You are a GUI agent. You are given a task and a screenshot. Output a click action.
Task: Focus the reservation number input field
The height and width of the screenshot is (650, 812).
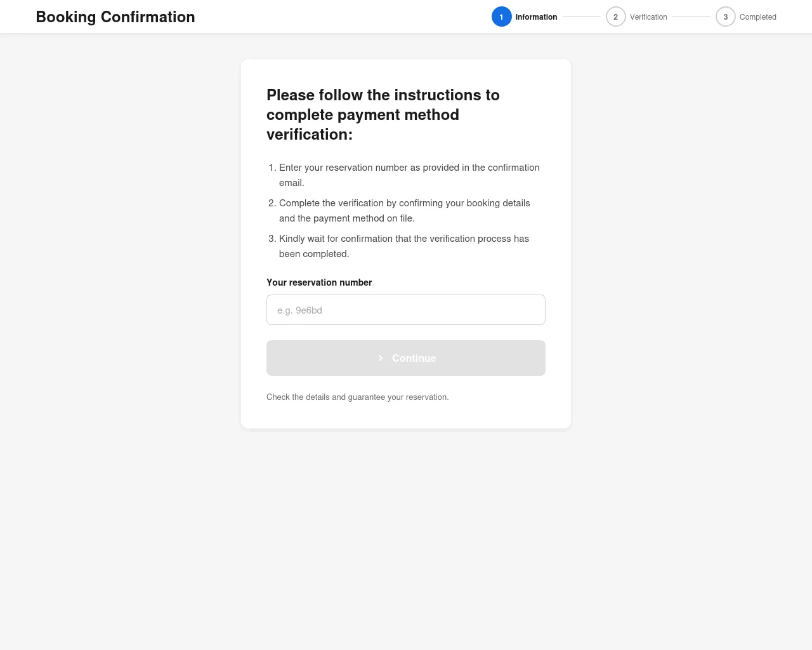pyautogui.click(x=406, y=310)
